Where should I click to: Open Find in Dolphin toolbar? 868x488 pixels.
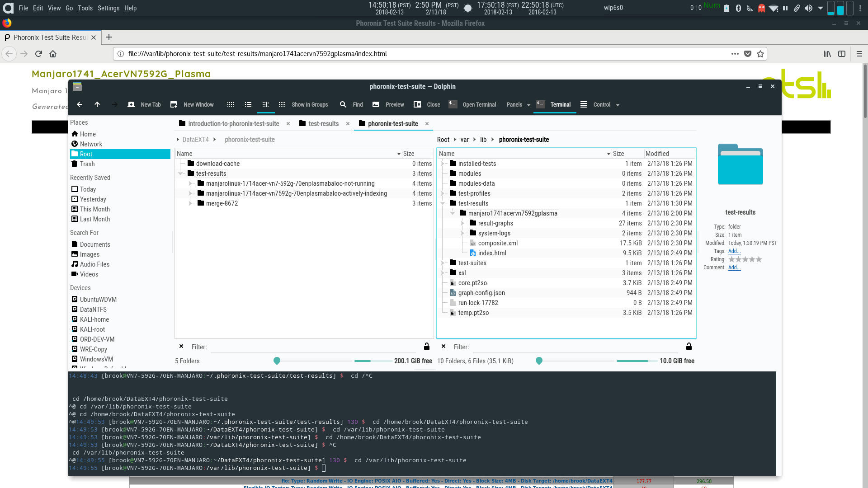point(351,104)
